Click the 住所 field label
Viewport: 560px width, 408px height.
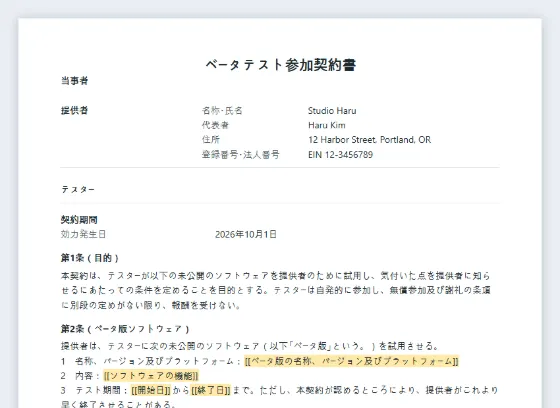(x=211, y=140)
